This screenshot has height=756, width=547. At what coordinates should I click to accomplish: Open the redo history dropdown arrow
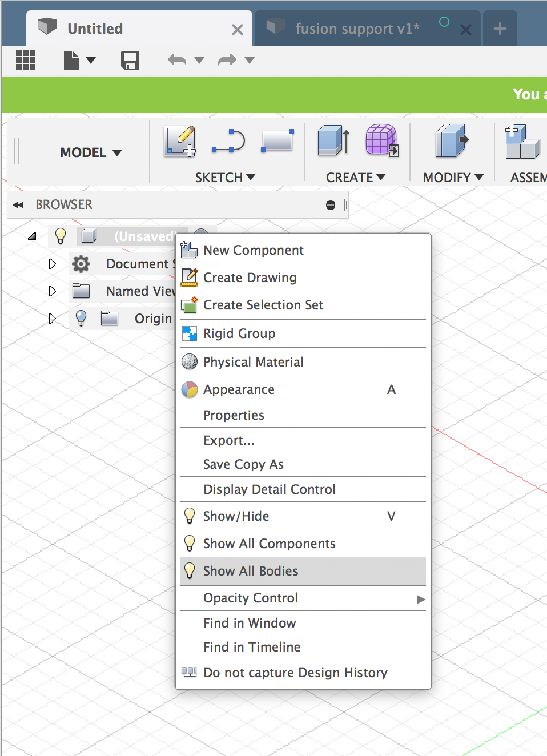250,60
